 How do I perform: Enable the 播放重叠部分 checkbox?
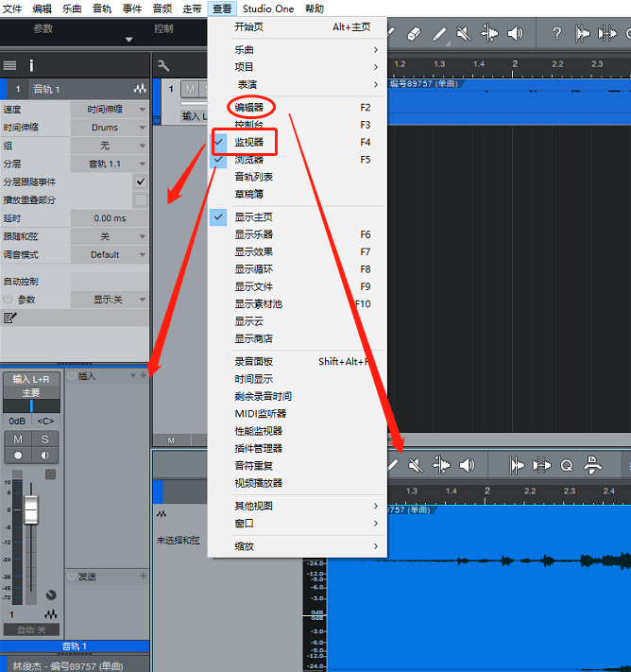pyautogui.click(x=141, y=200)
